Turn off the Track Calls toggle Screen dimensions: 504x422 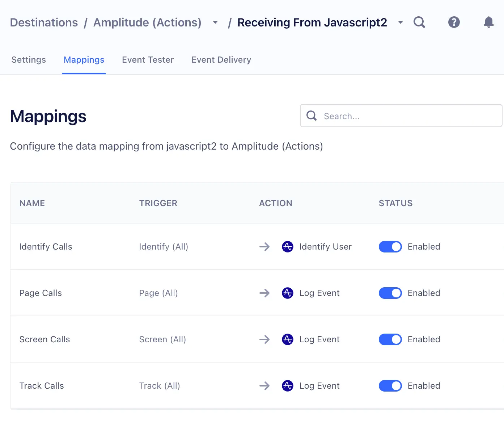click(390, 386)
